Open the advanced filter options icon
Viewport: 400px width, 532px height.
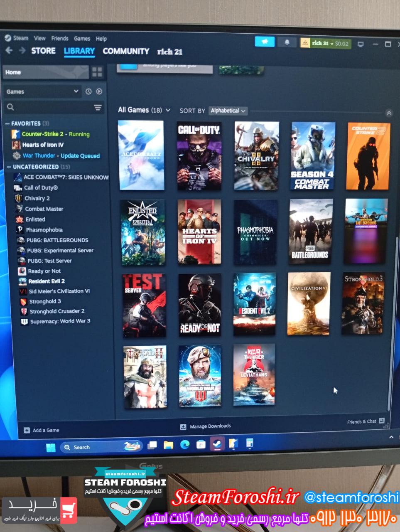(98, 108)
